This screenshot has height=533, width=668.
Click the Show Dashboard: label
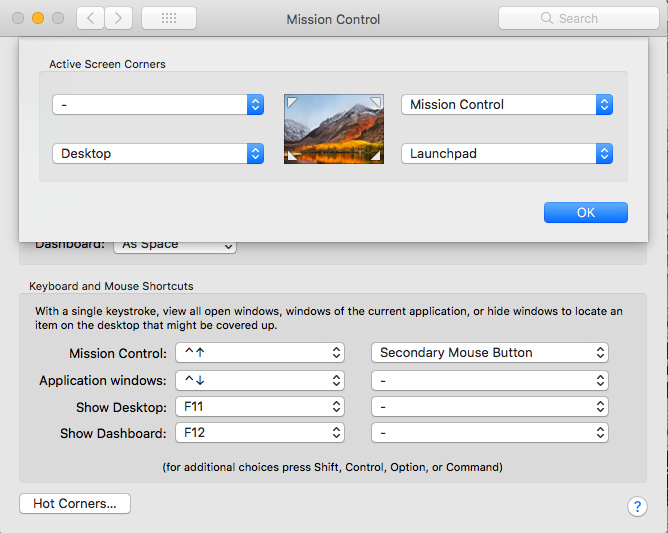(x=113, y=433)
